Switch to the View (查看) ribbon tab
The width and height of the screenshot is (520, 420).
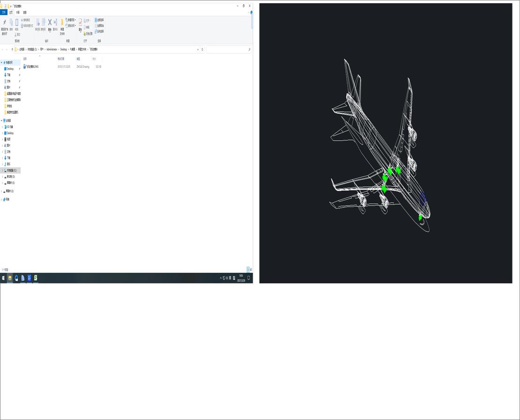(25, 12)
